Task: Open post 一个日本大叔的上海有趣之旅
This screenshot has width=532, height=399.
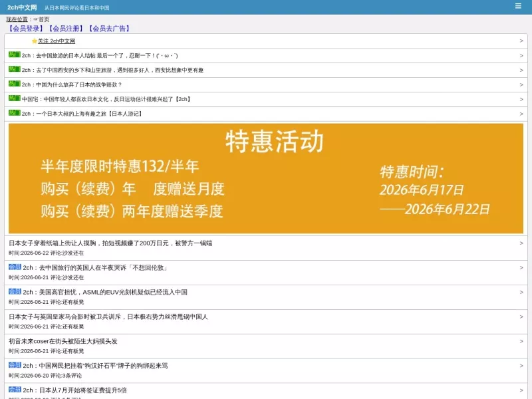Action: point(82,114)
